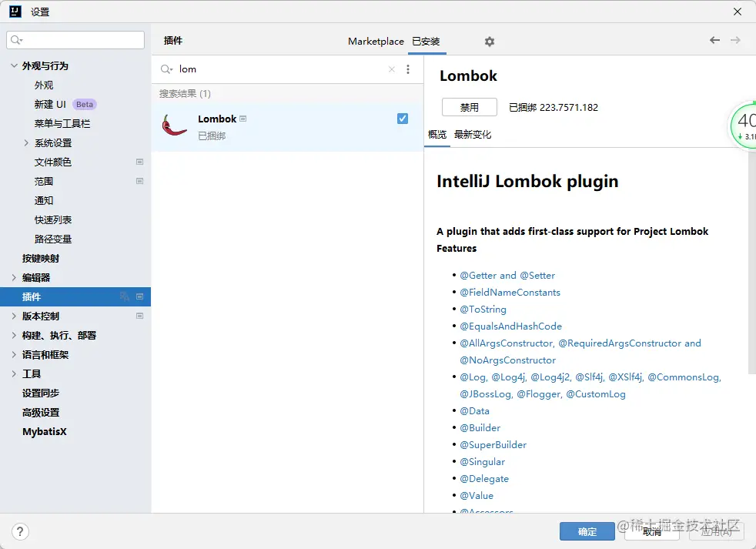This screenshot has width=756, height=549.
Task: Open the @Data link
Action: pyautogui.click(x=474, y=411)
